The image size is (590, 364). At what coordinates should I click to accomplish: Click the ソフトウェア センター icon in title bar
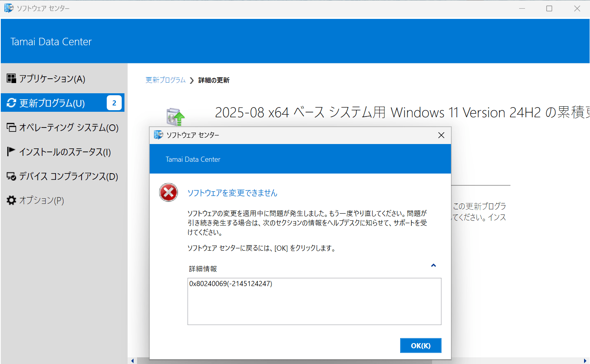point(9,8)
